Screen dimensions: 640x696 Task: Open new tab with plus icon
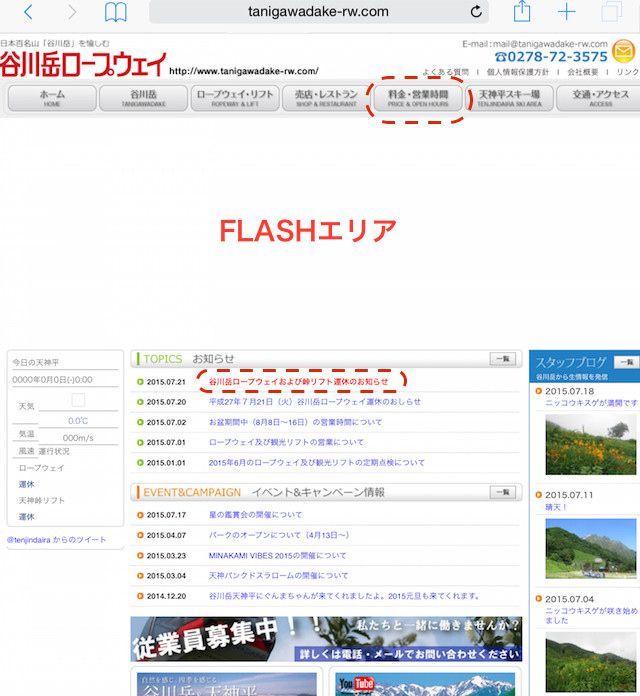click(x=567, y=12)
